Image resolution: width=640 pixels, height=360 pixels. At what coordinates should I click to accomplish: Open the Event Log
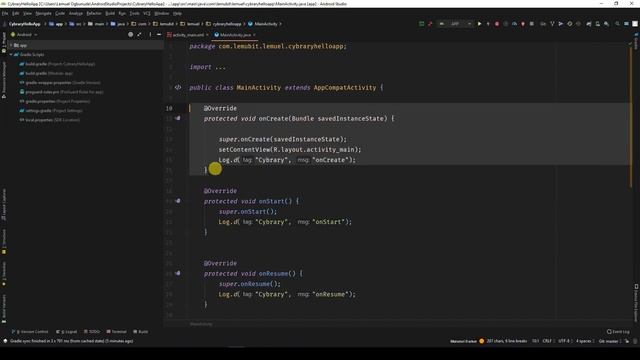(x=618, y=332)
